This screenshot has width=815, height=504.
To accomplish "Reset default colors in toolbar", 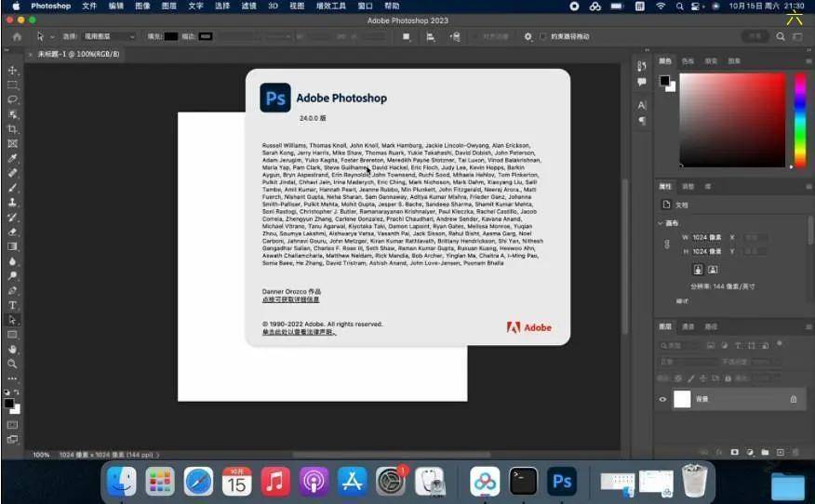I will click(x=7, y=392).
